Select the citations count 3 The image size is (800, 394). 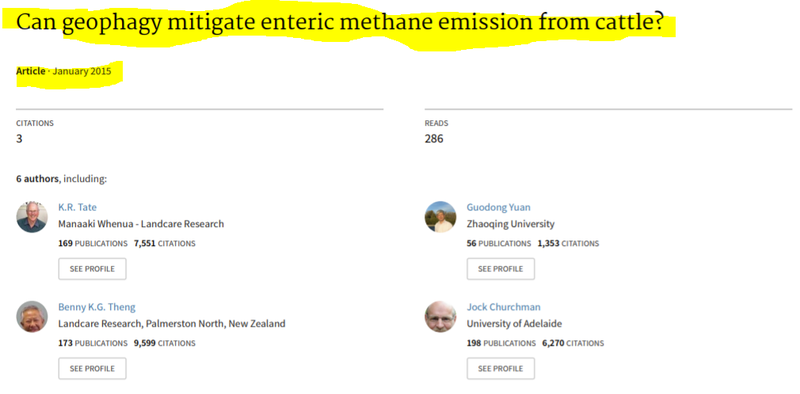point(19,138)
